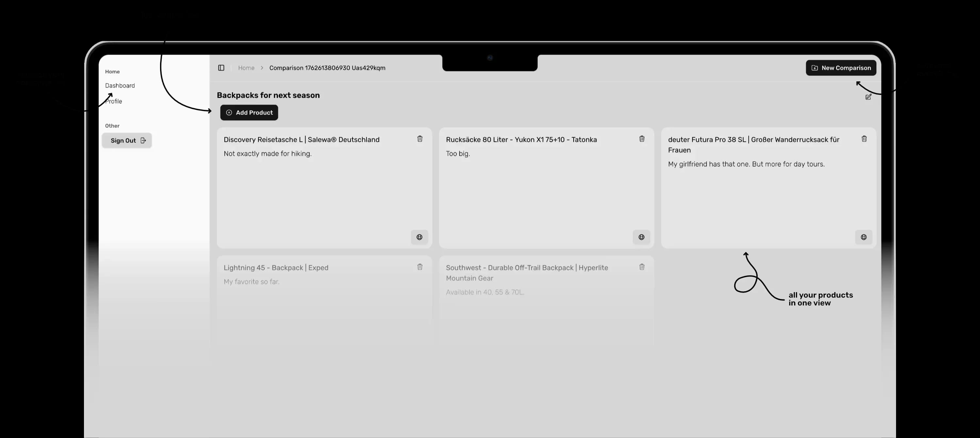This screenshot has height=438, width=980.
Task: Toggle the sidebar collapse icon near breadcrumb
Action: pos(221,67)
